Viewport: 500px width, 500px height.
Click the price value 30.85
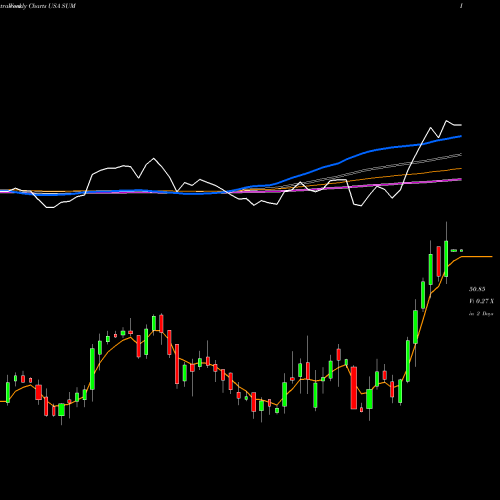(477, 289)
